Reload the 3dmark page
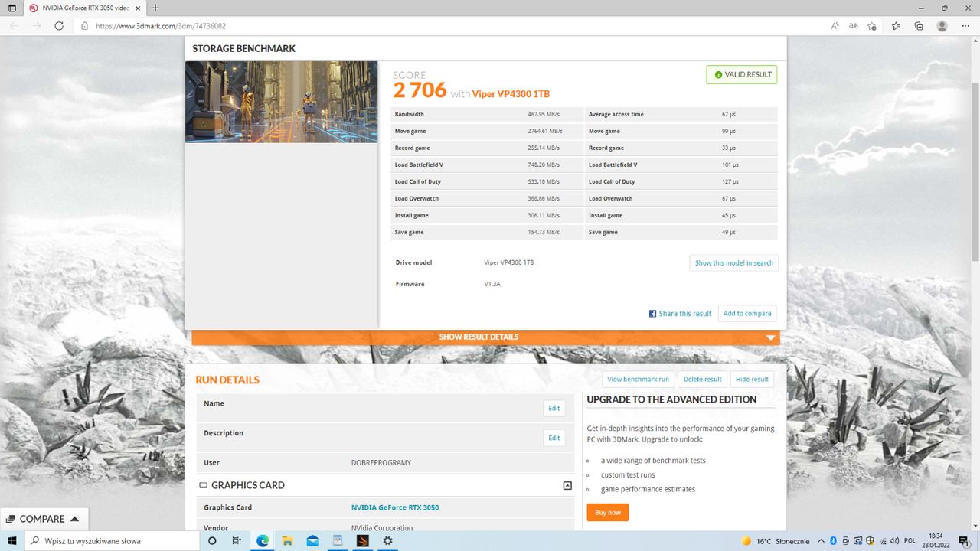Image resolution: width=980 pixels, height=551 pixels. pyautogui.click(x=59, y=26)
